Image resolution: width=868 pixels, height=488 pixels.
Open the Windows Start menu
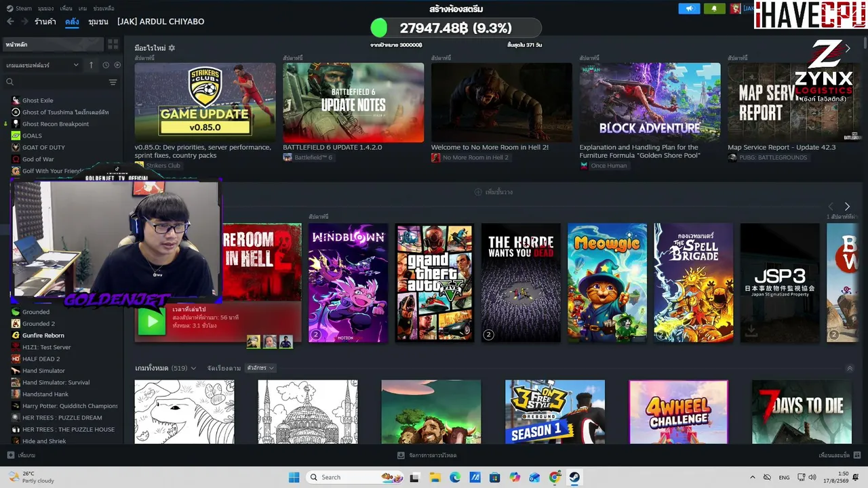point(294,477)
